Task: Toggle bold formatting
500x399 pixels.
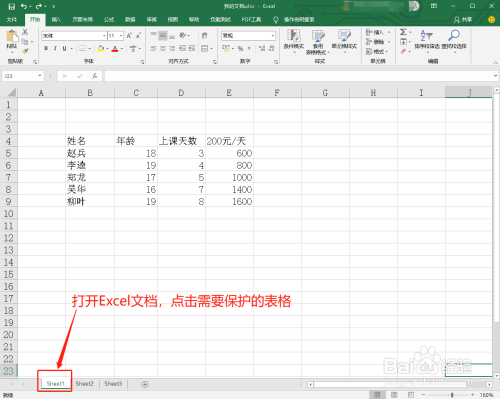Action: pos(46,49)
